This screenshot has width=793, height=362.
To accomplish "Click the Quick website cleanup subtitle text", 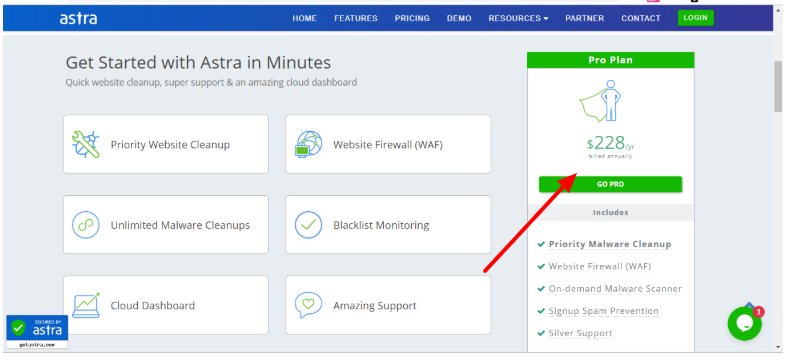I will point(211,82).
